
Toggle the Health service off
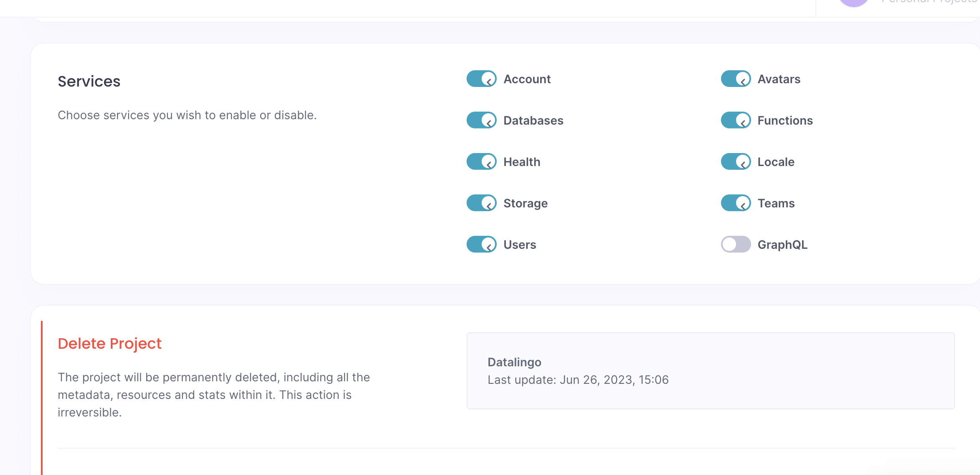coord(481,162)
